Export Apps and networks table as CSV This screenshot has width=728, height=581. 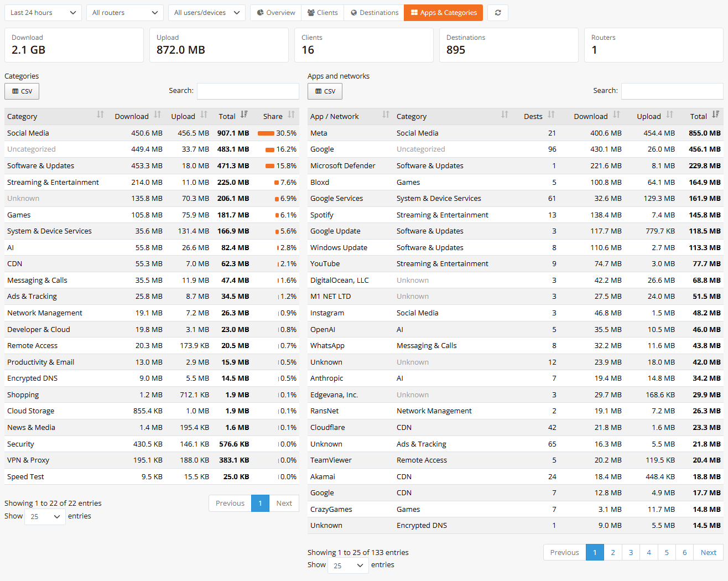click(x=325, y=91)
